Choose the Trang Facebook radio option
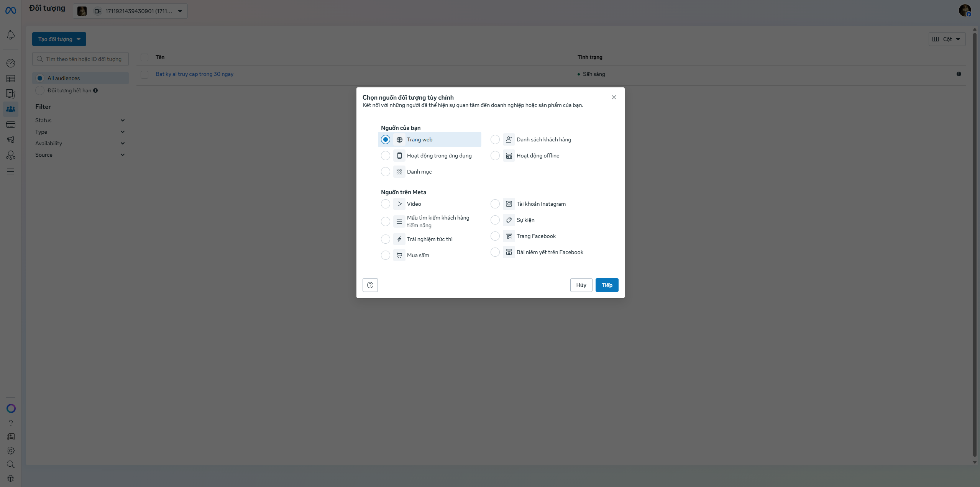 [x=495, y=236]
